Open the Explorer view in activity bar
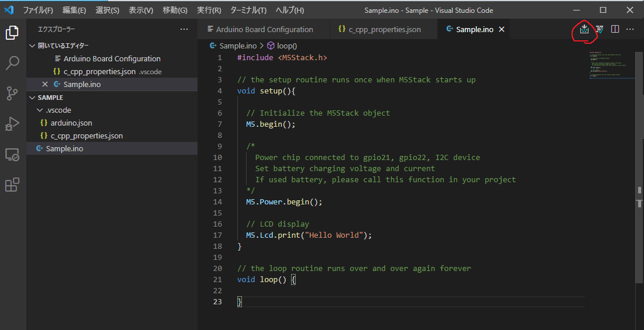Image resolution: width=644 pixels, height=330 pixels. [x=12, y=33]
